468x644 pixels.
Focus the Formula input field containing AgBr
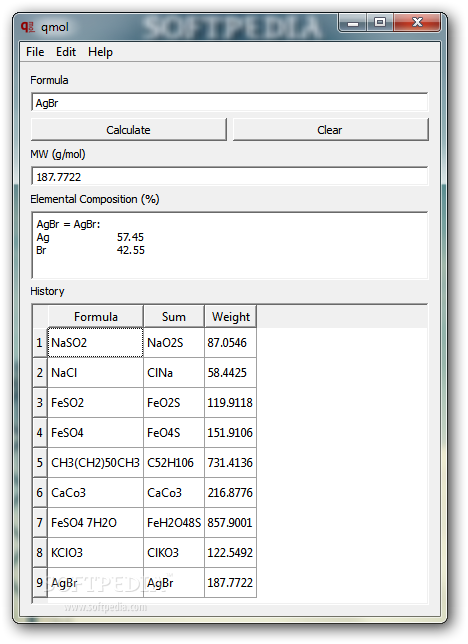(x=229, y=103)
